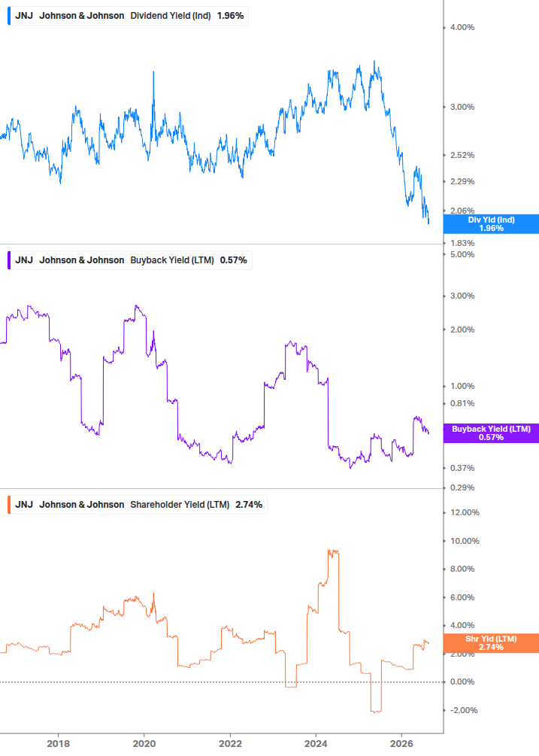This screenshot has height=756, width=539.
Task: Click the -2.00% axis tick label
Action: (464, 710)
